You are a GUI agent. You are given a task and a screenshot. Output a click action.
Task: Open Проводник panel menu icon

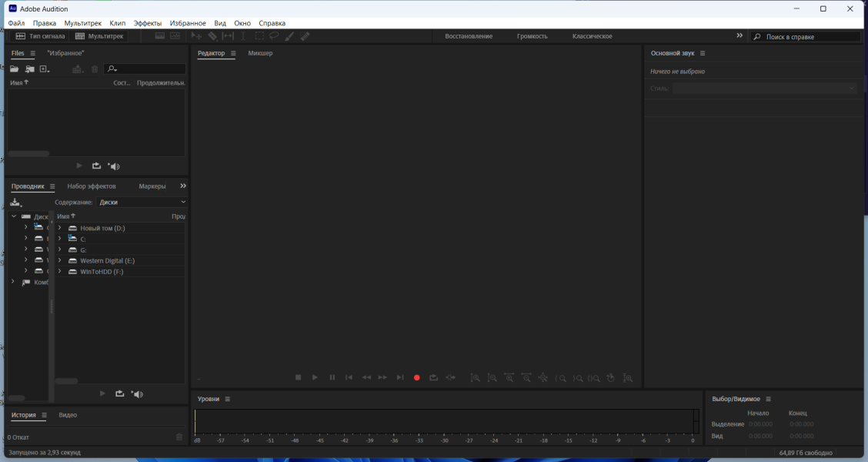(52, 186)
